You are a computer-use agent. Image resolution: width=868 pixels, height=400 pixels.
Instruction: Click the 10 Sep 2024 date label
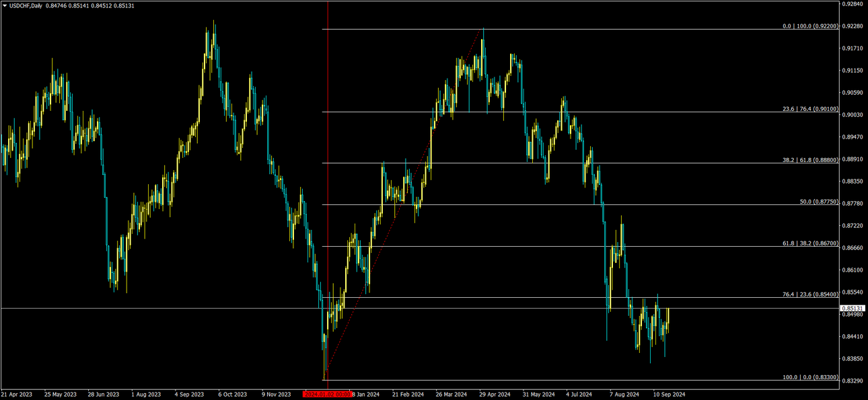(669, 395)
